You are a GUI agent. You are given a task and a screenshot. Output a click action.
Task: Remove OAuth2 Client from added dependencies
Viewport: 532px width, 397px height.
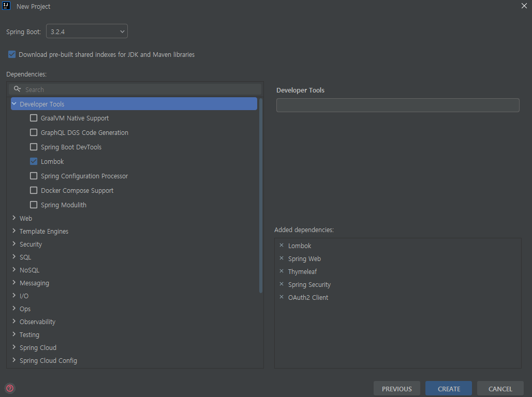(x=282, y=297)
